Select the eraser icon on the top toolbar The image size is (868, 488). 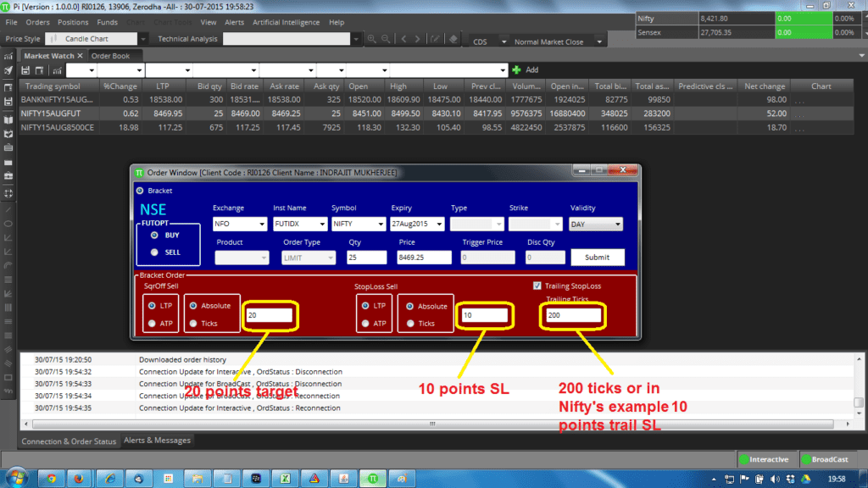coord(454,37)
